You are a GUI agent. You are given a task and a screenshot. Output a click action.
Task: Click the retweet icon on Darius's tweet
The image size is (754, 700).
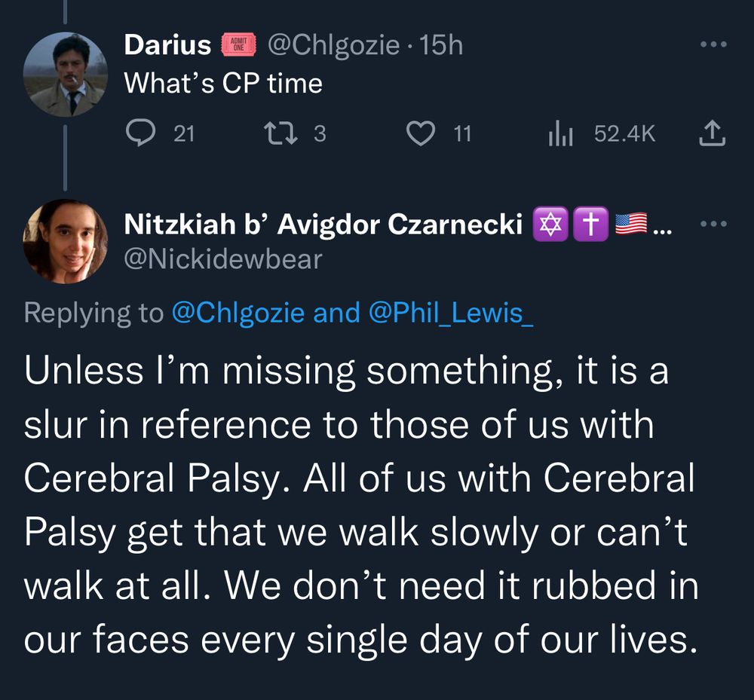(282, 133)
